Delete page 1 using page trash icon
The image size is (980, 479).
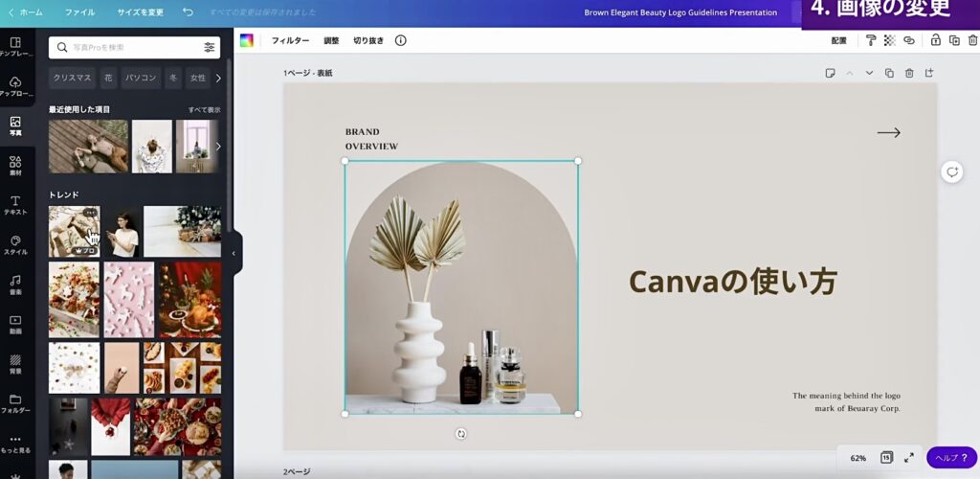[909, 73]
